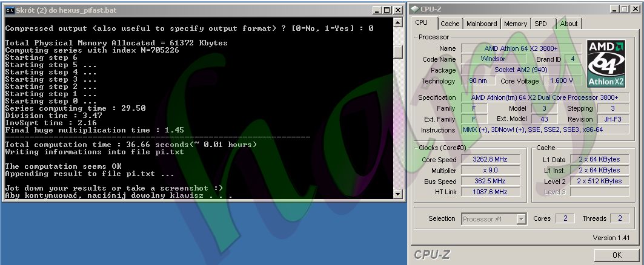Viewport: 644px width, 265px height.
Task: Select the CPU tab
Action: pos(422,23)
